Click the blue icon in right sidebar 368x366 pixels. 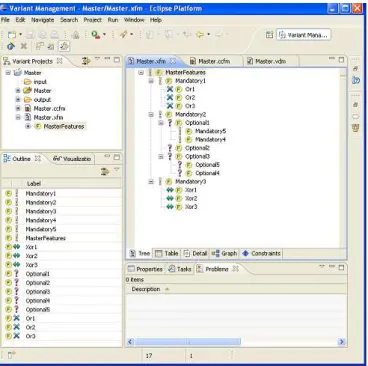(356, 80)
